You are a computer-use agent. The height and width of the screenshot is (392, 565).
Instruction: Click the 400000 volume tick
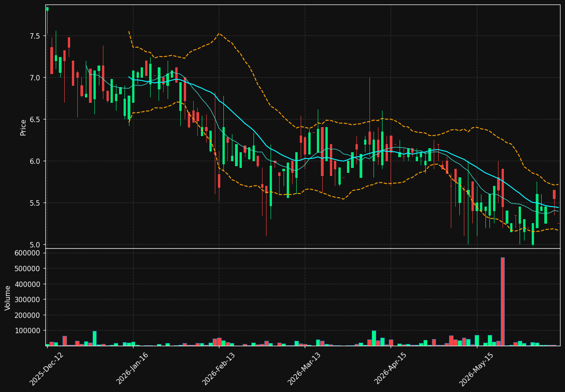click(27, 284)
